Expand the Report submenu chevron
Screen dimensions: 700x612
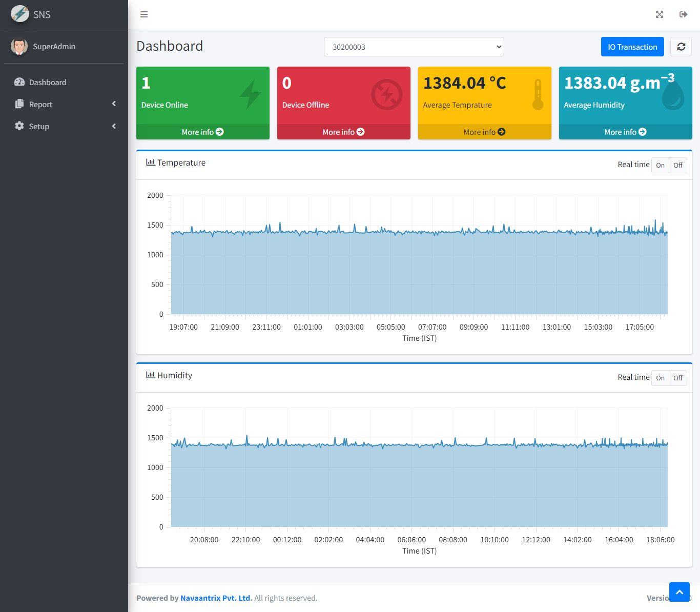tap(114, 104)
